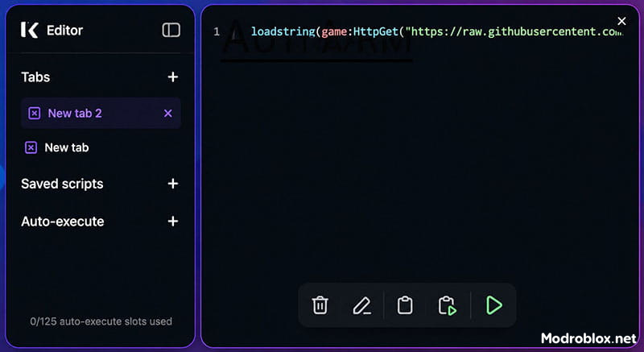Click the Tabs section heading
Screen dimensions: 644x352
click(35, 77)
